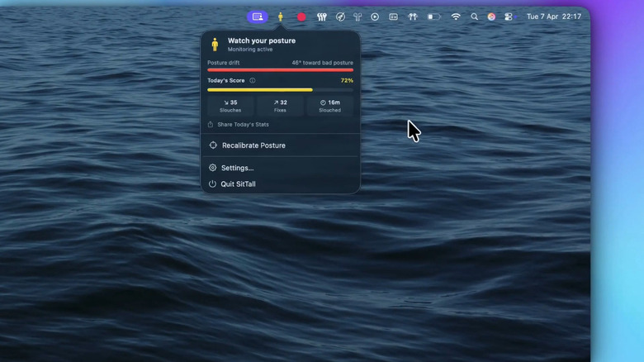
Task: Open the first AirPods icon in menu bar
Action: click(358, 17)
